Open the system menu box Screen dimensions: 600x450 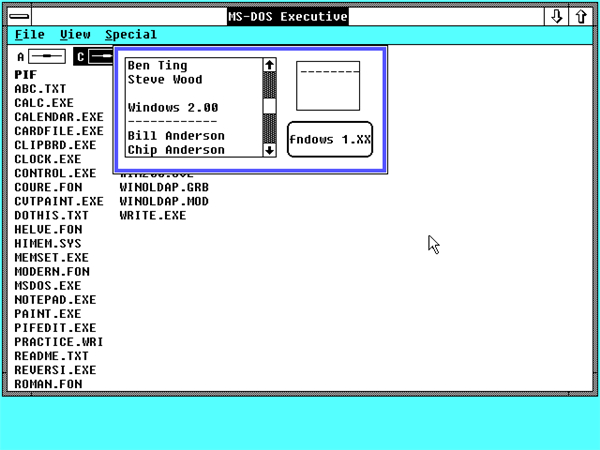[20, 16]
